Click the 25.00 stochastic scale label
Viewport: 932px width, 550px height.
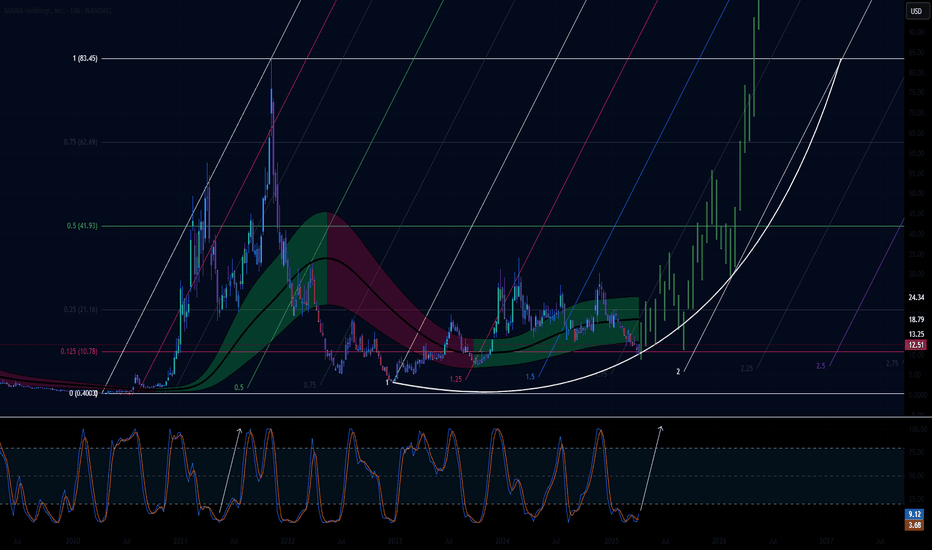[x=917, y=499]
